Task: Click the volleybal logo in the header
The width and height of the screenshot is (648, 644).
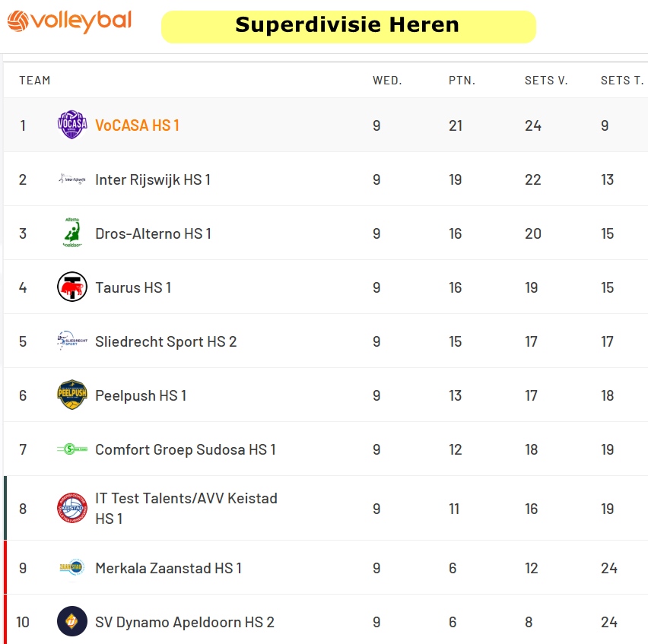Action: tap(69, 21)
